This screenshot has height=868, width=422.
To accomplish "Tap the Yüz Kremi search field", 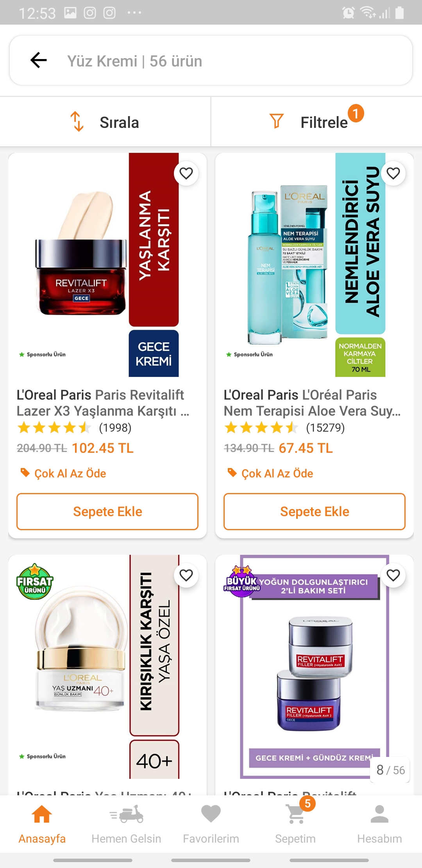I will [x=211, y=60].
